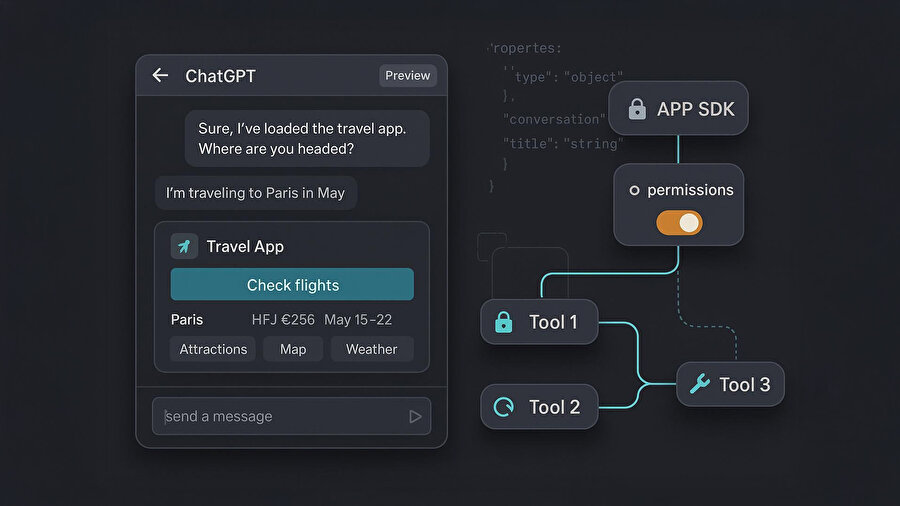Click the refresh icon on Tool 2
The image size is (900, 506).
tap(504, 407)
